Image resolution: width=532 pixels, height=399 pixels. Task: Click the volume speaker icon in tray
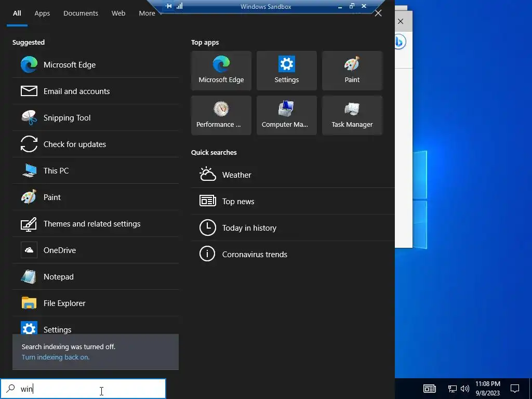(x=465, y=389)
